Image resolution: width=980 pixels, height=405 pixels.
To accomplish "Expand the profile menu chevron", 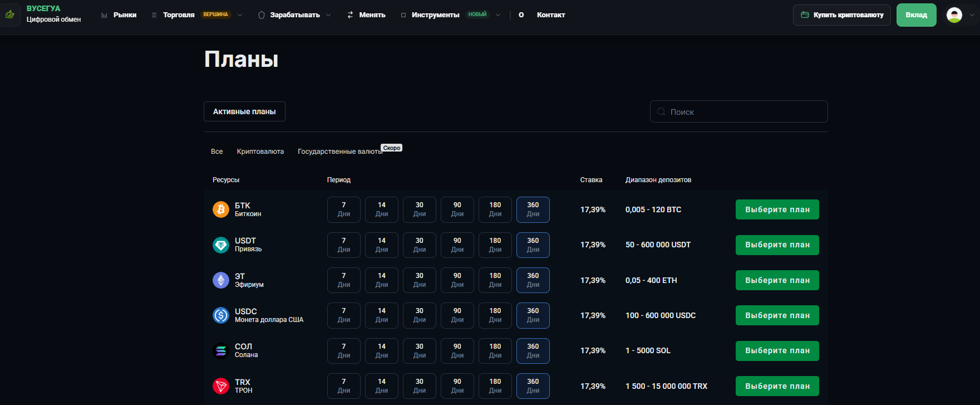I will tap(972, 15).
